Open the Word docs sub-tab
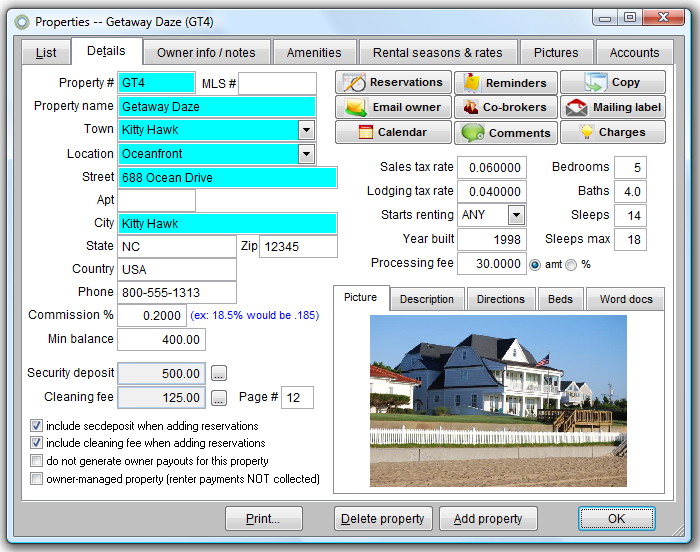700x552 pixels. click(626, 299)
